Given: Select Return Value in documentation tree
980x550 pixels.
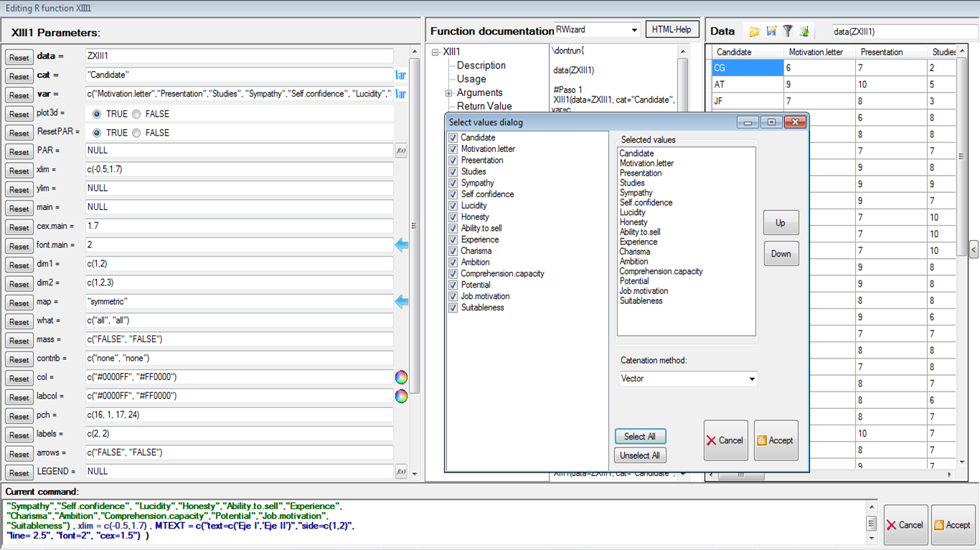Looking at the screenshot, I should (x=484, y=106).
